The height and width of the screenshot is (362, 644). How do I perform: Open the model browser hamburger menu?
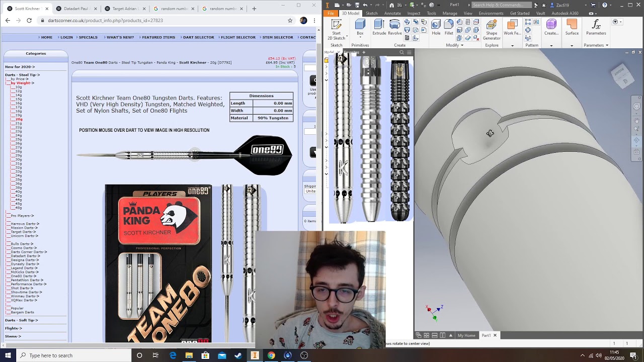[409, 52]
